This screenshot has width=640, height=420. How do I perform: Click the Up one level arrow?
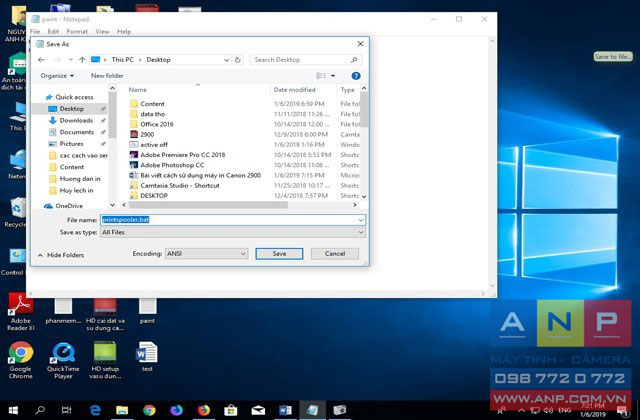click(x=82, y=60)
